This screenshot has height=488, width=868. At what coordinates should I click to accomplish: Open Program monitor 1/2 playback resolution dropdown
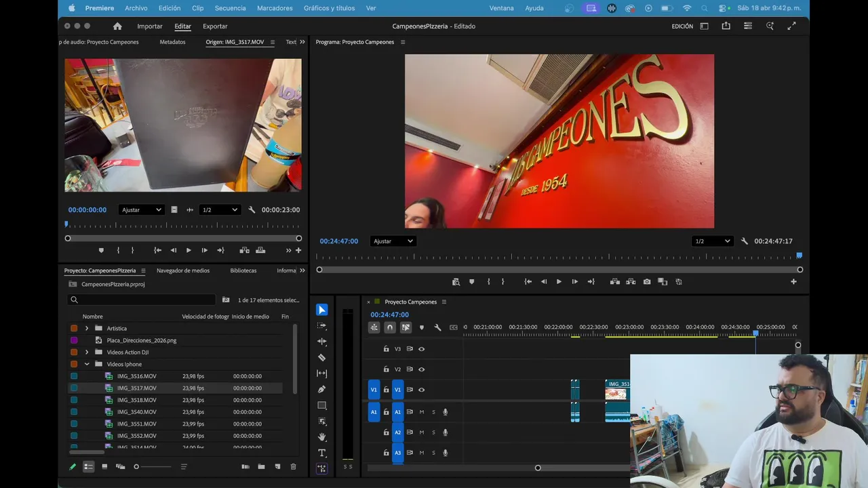point(713,241)
